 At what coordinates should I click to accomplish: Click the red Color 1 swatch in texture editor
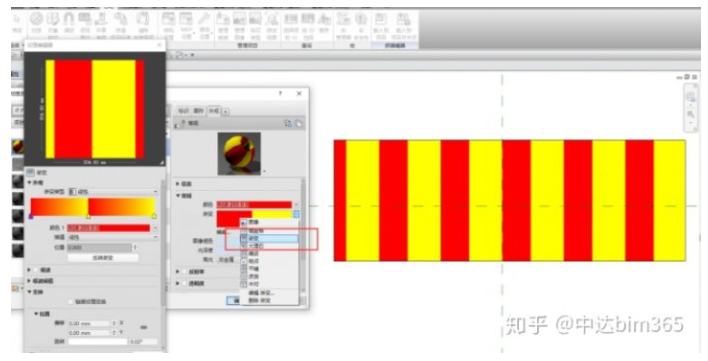point(109,228)
